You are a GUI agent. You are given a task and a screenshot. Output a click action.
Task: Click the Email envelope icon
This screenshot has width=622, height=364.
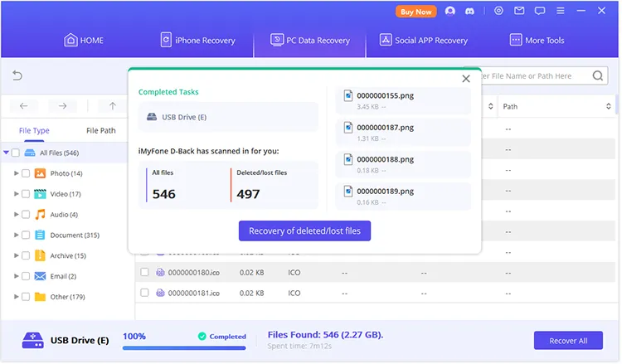pos(40,276)
